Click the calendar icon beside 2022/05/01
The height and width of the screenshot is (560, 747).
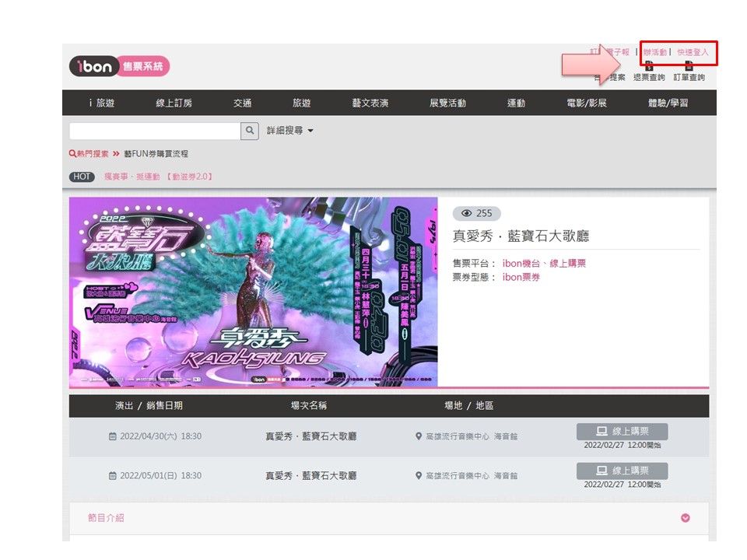click(x=112, y=476)
